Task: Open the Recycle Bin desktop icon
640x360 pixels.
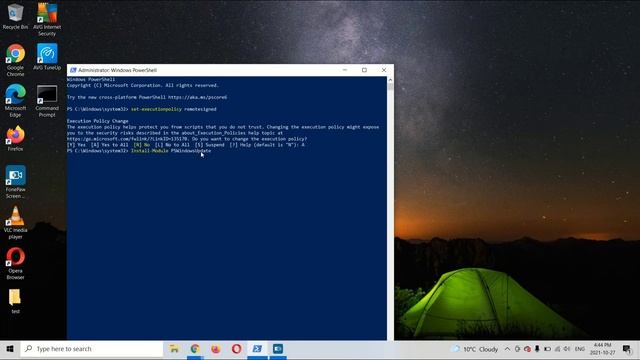Action: point(15,16)
